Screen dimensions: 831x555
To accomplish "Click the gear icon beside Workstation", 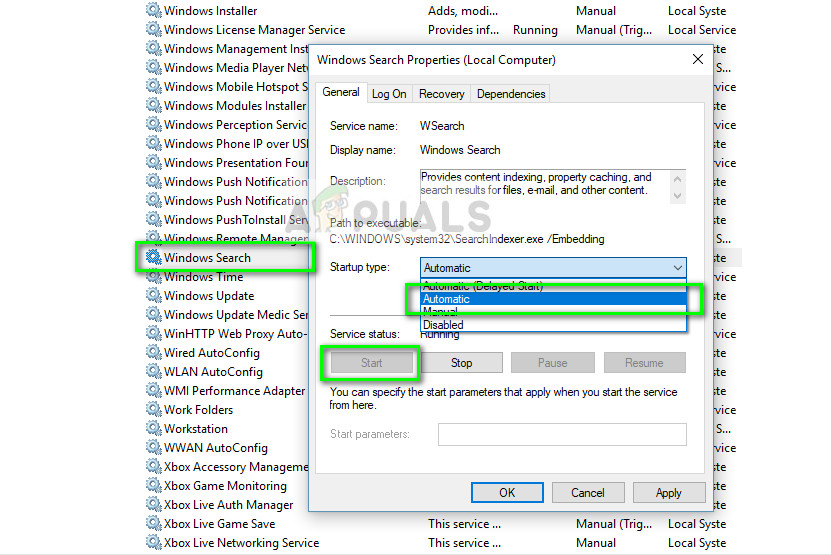I will click(x=154, y=428).
